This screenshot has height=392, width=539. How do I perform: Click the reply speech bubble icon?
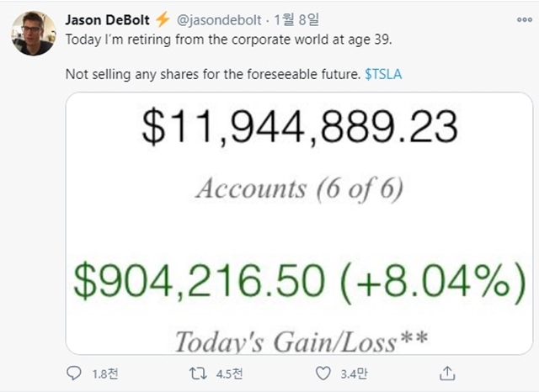pos(77,373)
